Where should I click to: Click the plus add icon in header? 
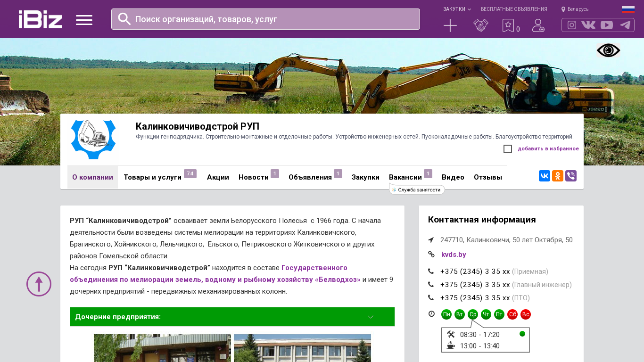coord(450,25)
